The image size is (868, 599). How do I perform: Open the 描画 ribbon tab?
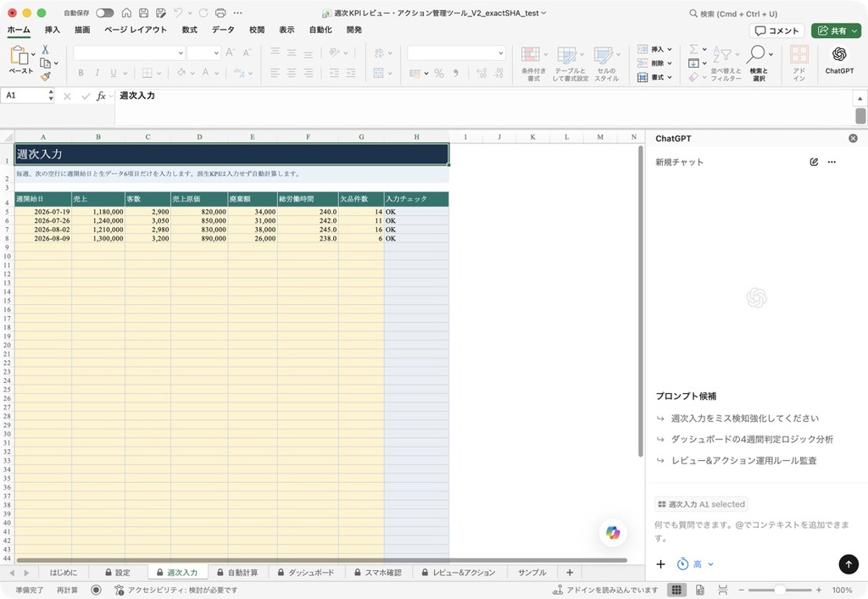82,30
